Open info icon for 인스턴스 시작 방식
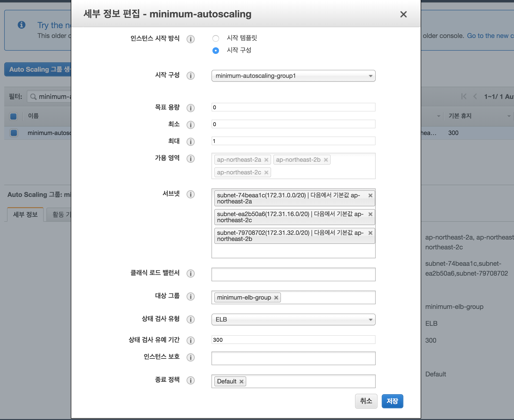The width and height of the screenshot is (514, 420). tap(190, 39)
